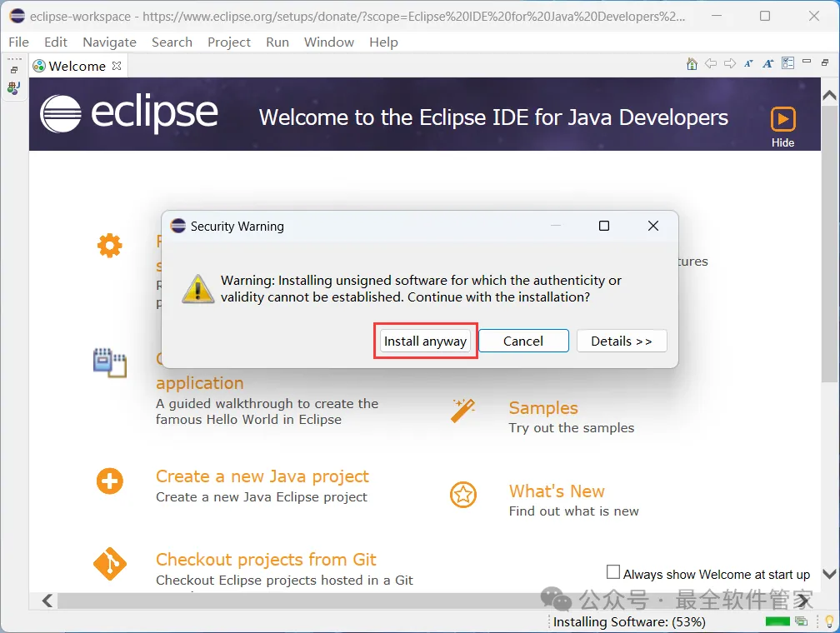
Task: Click the vertical scrollbar thumb
Action: (829, 244)
